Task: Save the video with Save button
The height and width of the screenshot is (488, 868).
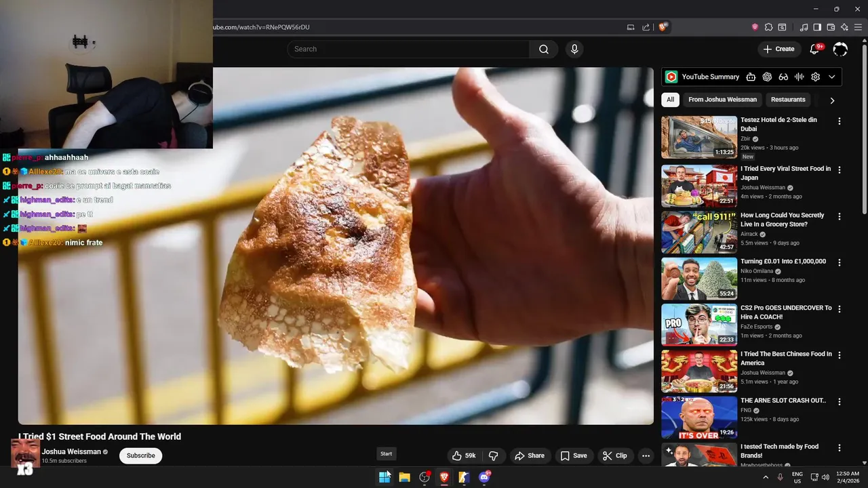Action: (573, 455)
